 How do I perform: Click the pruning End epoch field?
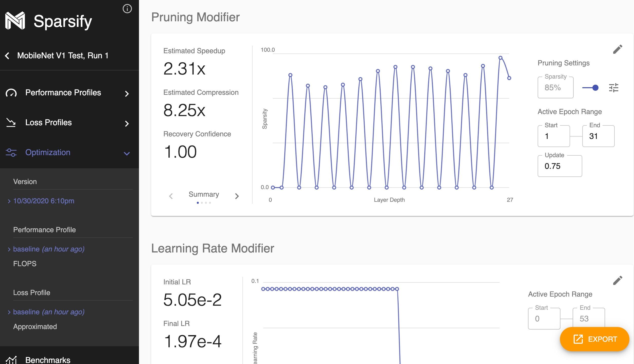[x=598, y=136]
